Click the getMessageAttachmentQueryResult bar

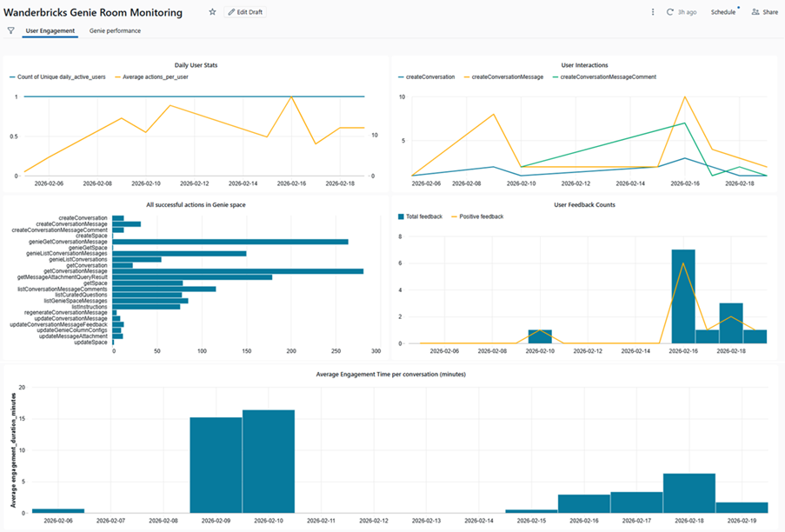(x=192, y=277)
